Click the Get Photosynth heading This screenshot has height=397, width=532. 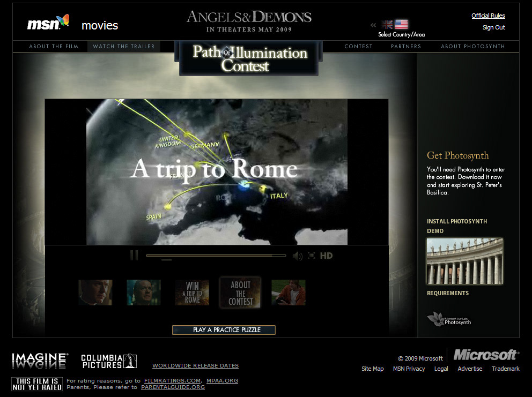point(457,155)
